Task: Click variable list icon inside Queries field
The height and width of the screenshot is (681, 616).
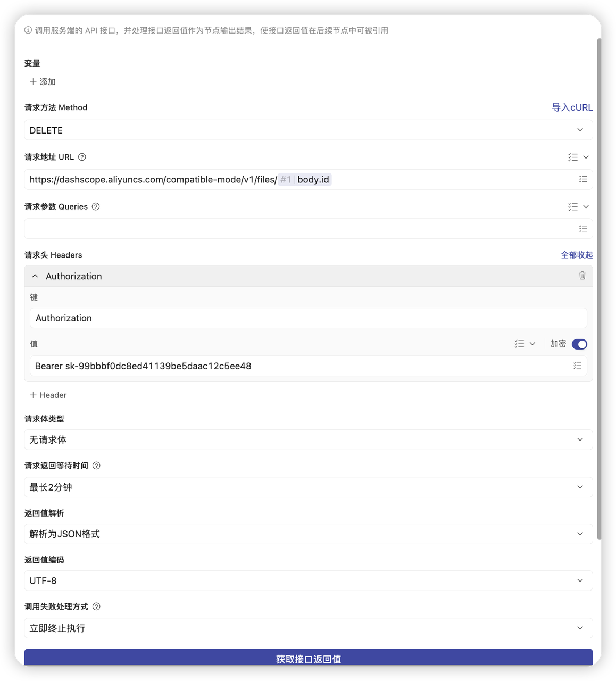Action: (583, 229)
